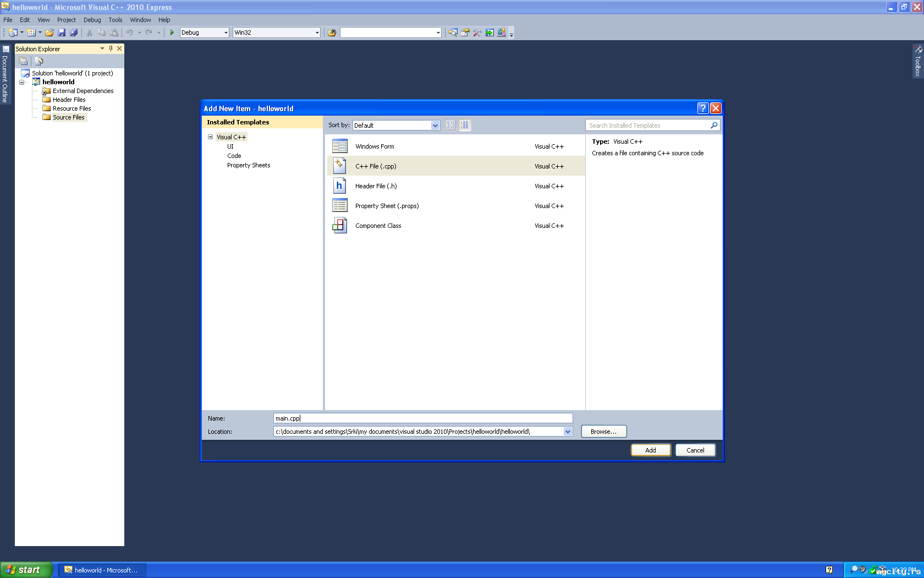Click the Add New Item toolbar icon

pyautogui.click(x=31, y=32)
